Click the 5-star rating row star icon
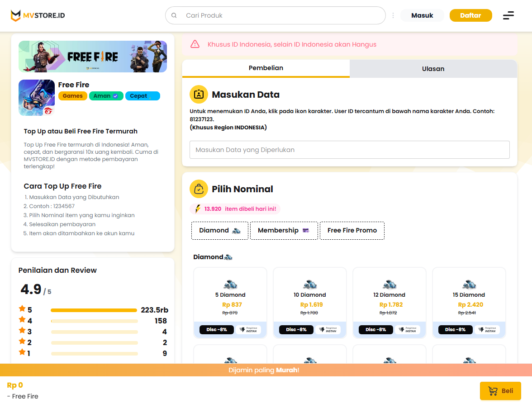The image size is (532, 408). coord(22,309)
